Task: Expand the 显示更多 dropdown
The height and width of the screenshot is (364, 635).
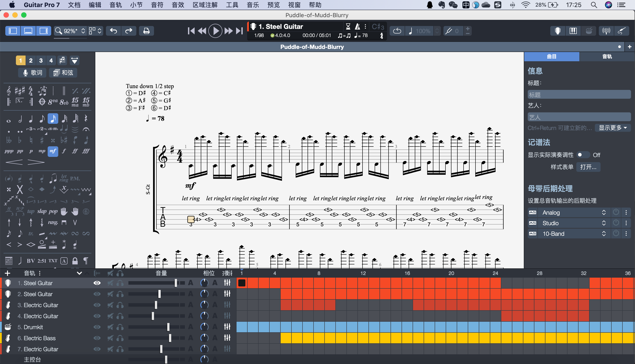Action: 612,128
